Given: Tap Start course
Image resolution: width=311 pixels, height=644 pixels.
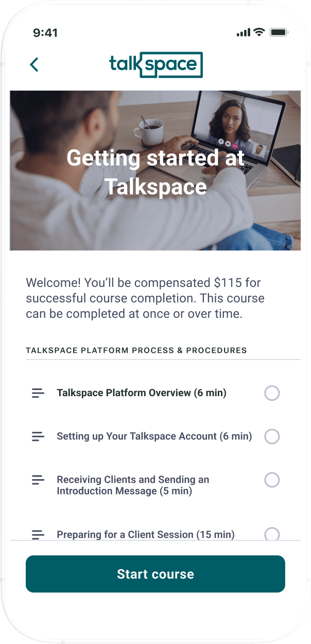Looking at the screenshot, I should pyautogui.click(x=155, y=574).
